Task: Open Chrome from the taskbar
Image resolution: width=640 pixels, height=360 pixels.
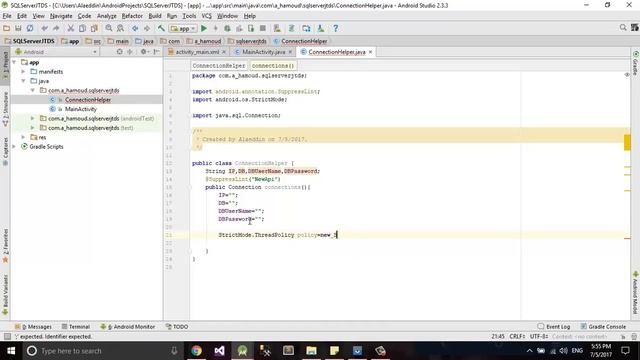Action: tap(196, 351)
